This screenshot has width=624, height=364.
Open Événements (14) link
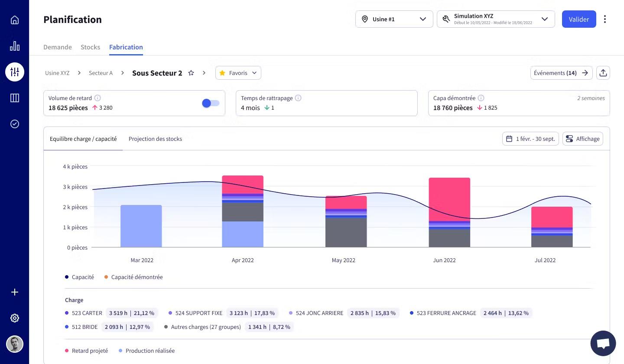(x=561, y=73)
